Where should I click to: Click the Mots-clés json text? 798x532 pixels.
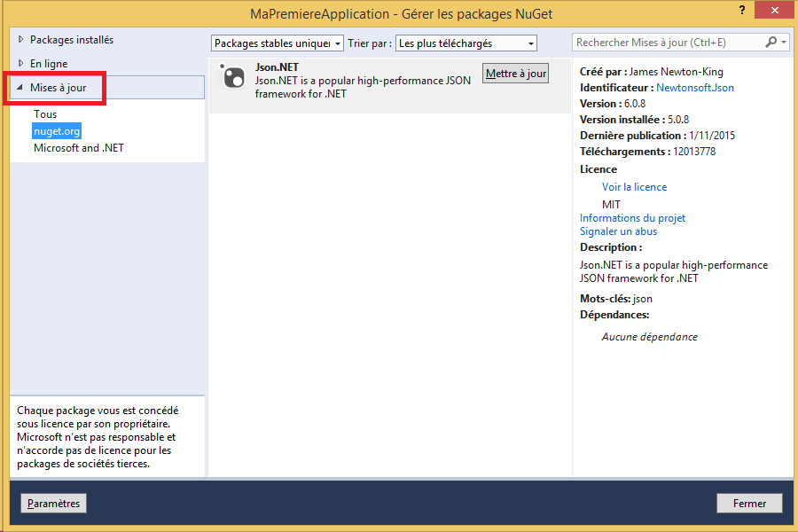616,299
